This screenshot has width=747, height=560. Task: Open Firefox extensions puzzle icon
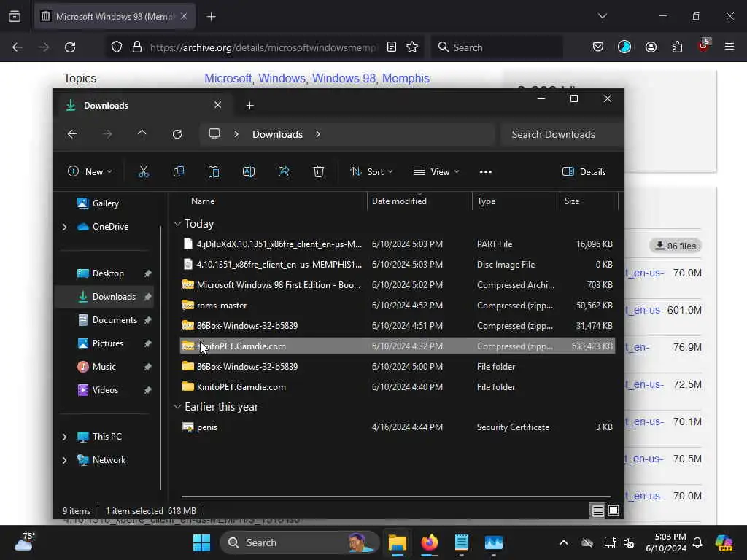point(677,47)
